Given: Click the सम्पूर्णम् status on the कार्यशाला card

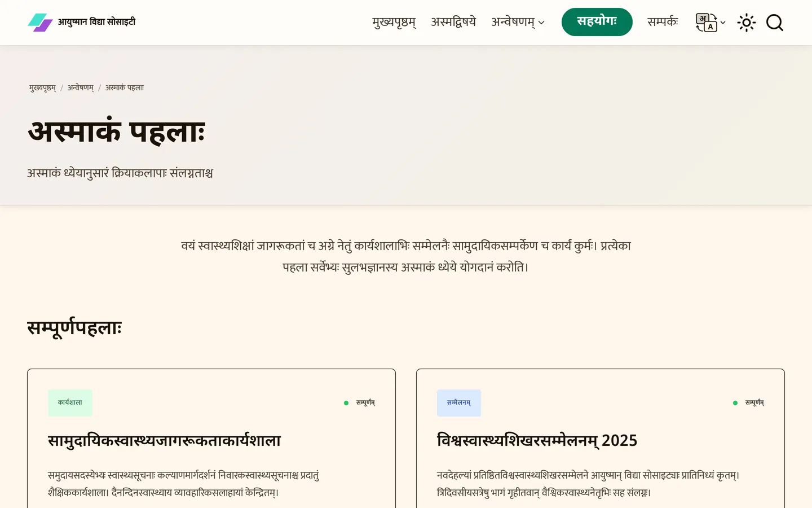Looking at the screenshot, I should [x=360, y=403].
